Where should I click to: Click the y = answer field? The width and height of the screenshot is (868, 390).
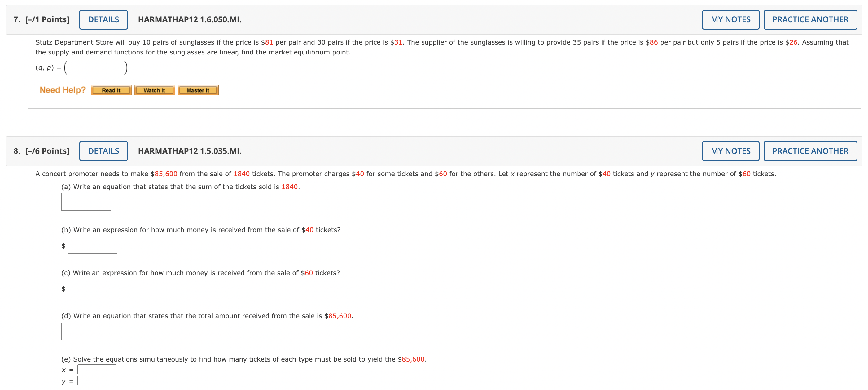coord(96,381)
